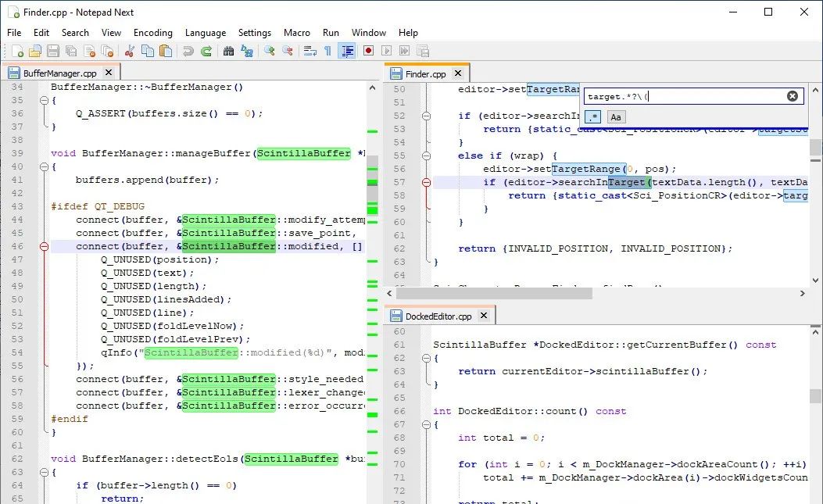Screen dimensions: 823x504
Task: Collapse fold at line 35 in BufferManager.cpp
Action: click(x=44, y=100)
